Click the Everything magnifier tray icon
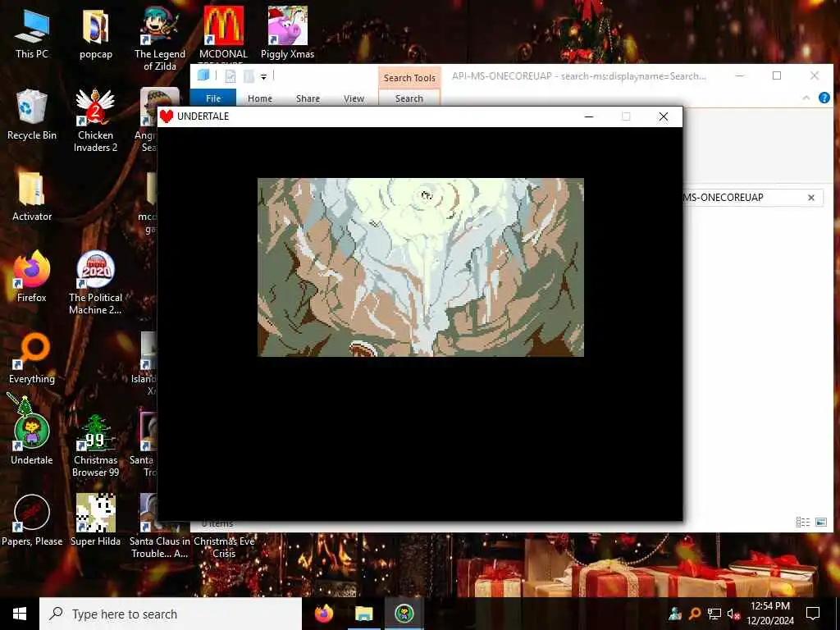 click(x=694, y=614)
